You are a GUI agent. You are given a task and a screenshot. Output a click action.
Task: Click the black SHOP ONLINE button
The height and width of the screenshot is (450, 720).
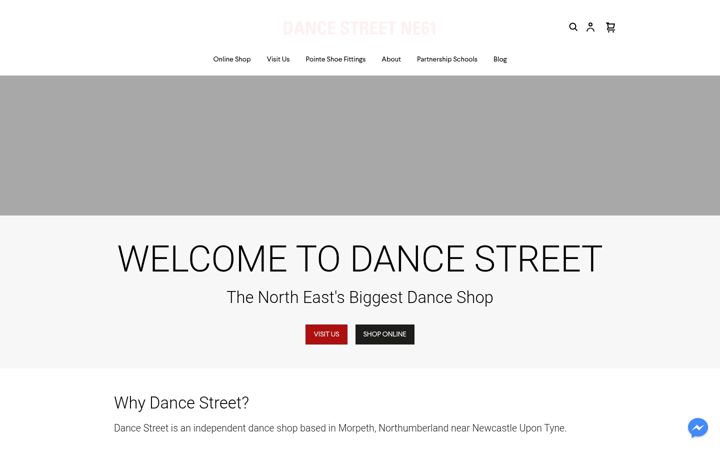385,334
